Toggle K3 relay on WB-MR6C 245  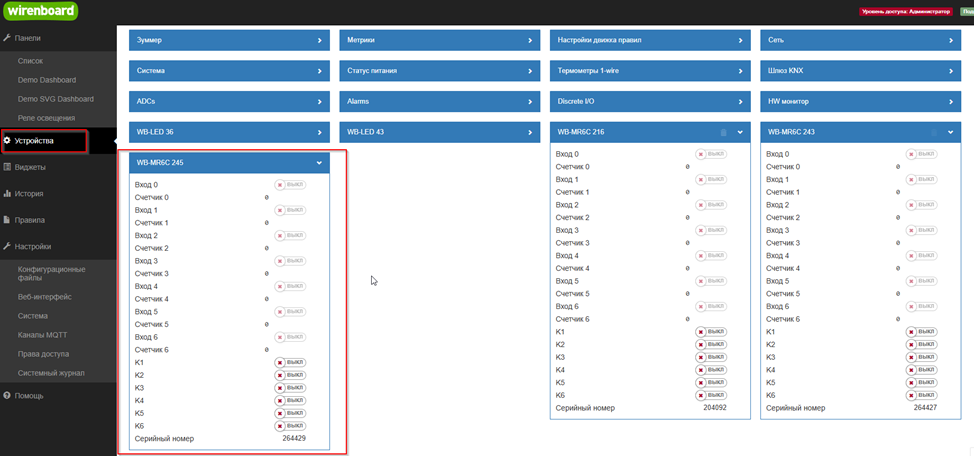click(291, 388)
